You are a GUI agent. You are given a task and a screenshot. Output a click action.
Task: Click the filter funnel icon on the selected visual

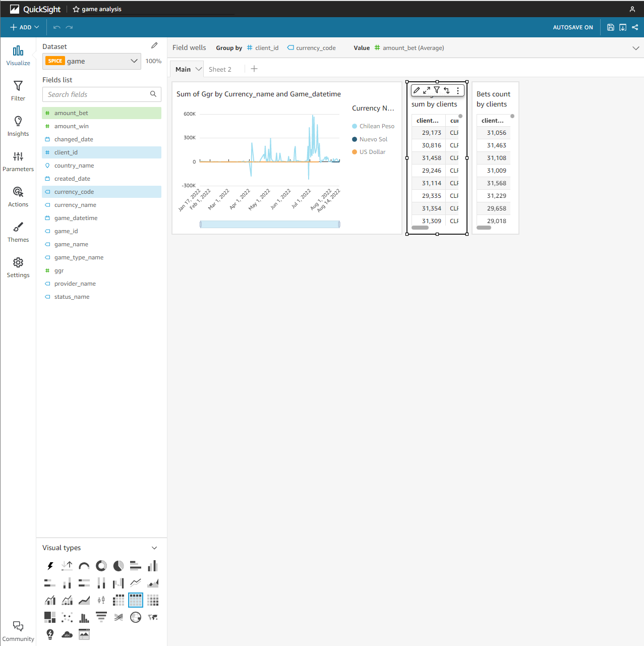pyautogui.click(x=437, y=90)
